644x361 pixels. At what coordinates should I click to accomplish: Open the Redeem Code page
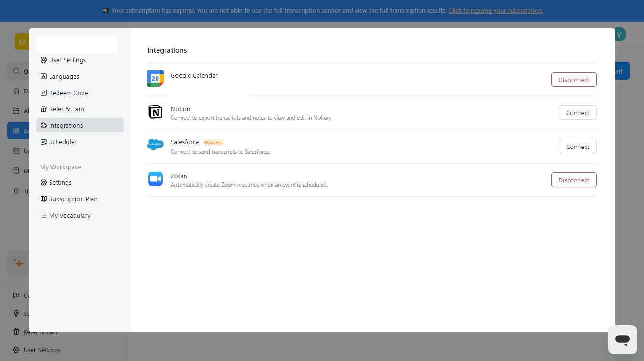80,93
